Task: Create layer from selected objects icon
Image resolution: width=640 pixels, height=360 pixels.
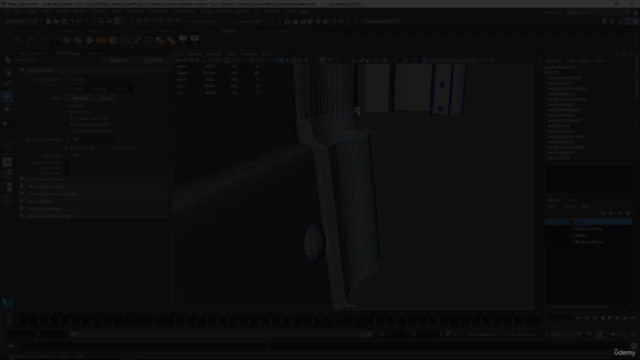Action: click(x=628, y=213)
